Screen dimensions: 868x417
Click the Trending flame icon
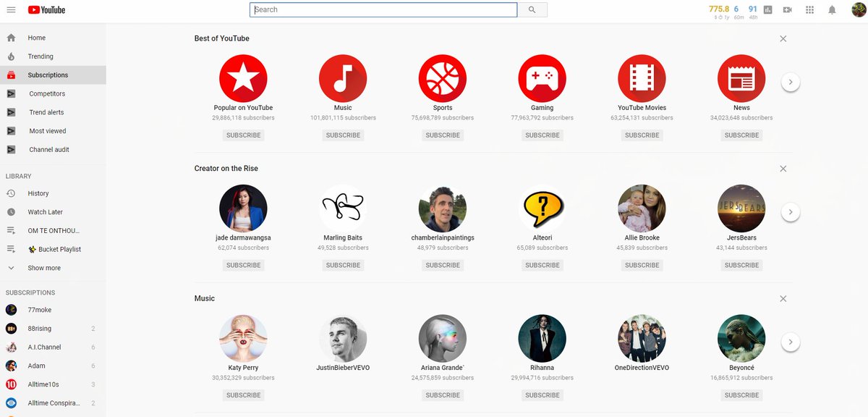[11, 56]
